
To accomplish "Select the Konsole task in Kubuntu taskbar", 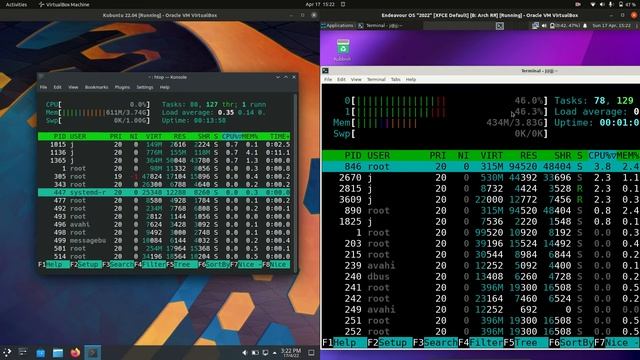I will (x=93, y=353).
